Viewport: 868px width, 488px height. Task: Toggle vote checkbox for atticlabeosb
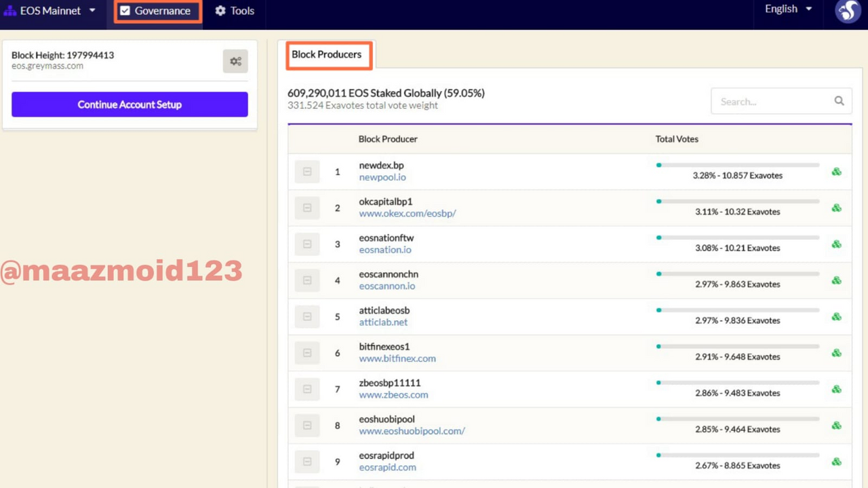click(x=307, y=316)
